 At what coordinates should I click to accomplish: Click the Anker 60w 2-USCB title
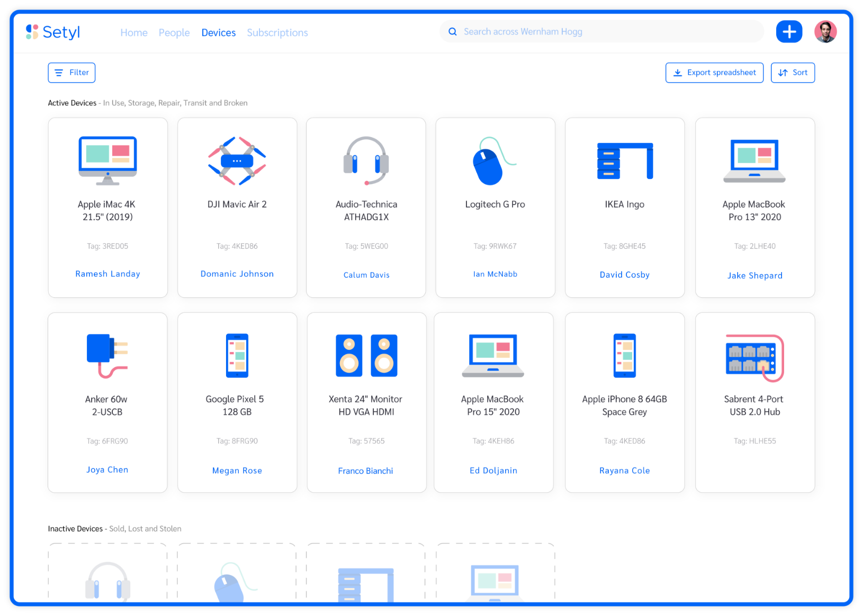coord(107,405)
